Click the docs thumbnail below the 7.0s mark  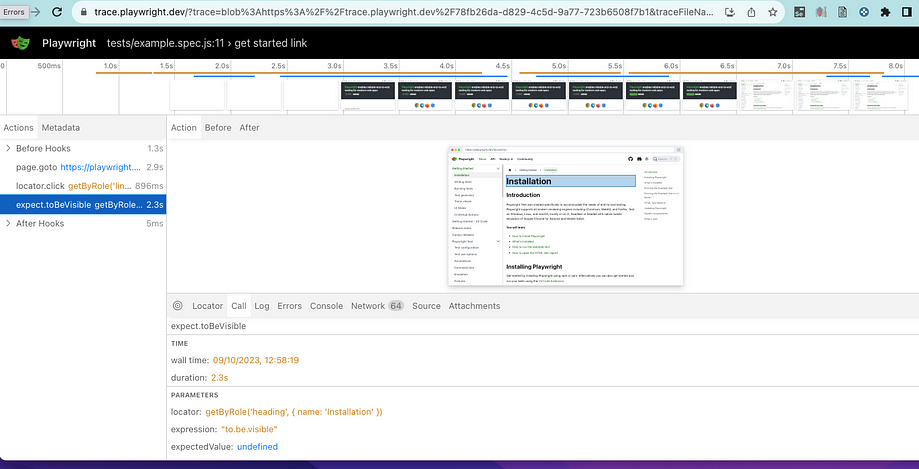(x=765, y=95)
